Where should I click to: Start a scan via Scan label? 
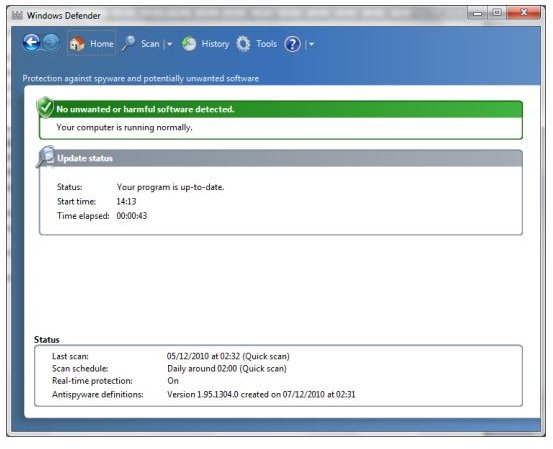point(150,44)
